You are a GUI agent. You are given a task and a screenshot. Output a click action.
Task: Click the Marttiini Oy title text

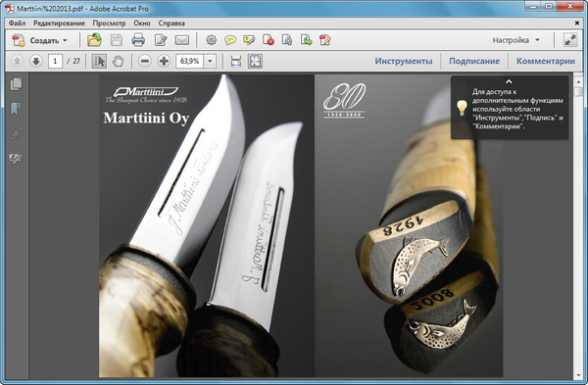tap(146, 118)
